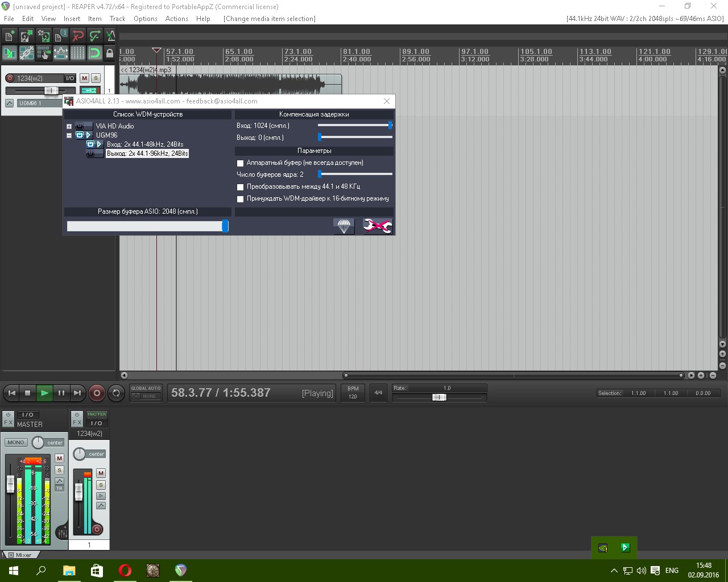Click the BPM 120 tempo field
728x582 pixels.
[x=353, y=393]
